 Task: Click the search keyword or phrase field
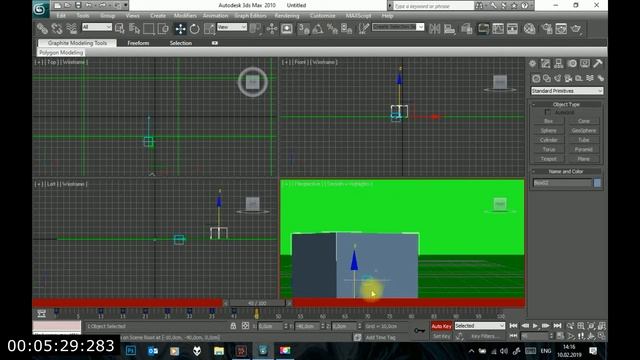tap(434, 6)
